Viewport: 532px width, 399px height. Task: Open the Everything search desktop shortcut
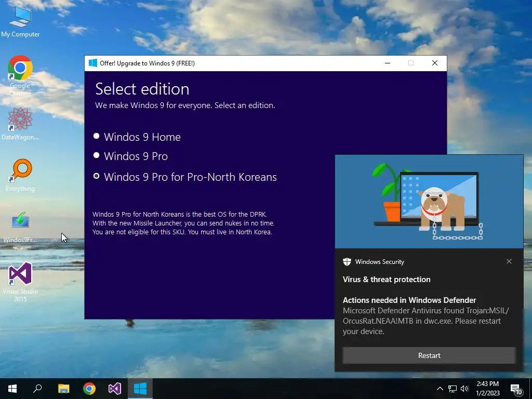coord(20,175)
